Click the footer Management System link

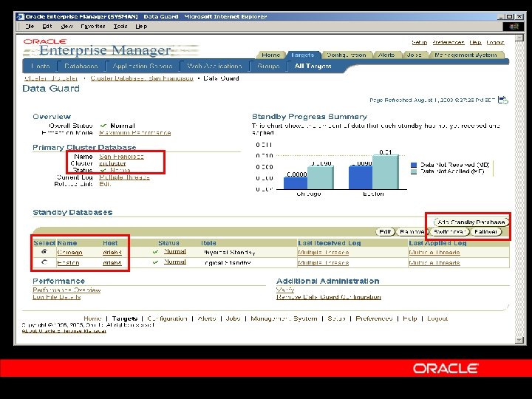(x=284, y=318)
